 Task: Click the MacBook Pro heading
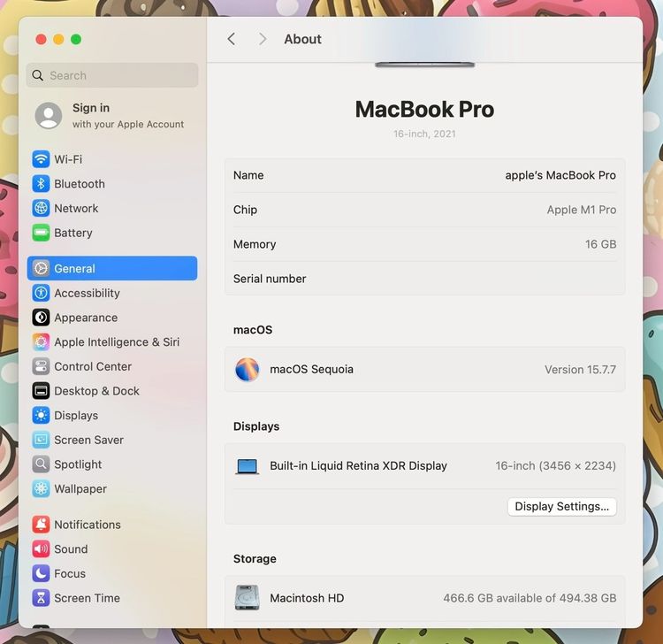click(x=424, y=110)
